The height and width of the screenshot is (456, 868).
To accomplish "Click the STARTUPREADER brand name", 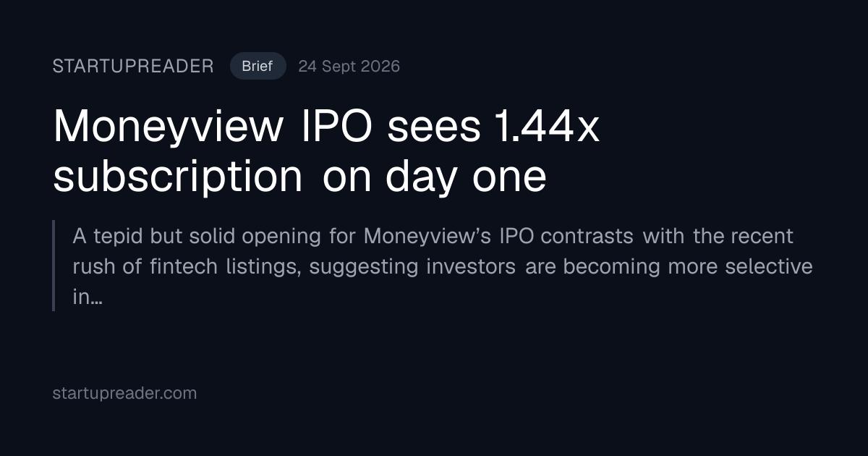I will click(x=133, y=67).
